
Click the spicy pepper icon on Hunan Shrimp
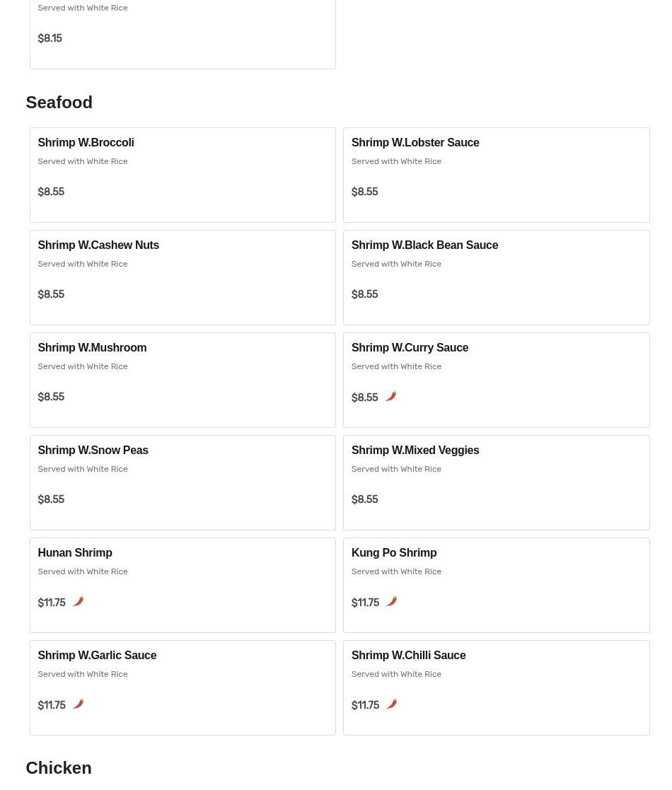[x=78, y=602]
